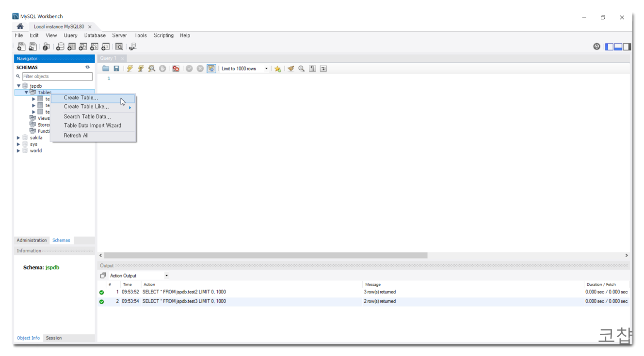This screenshot has width=644, height=356.
Task: Create a new view from main toolbar
Action: 83,47
